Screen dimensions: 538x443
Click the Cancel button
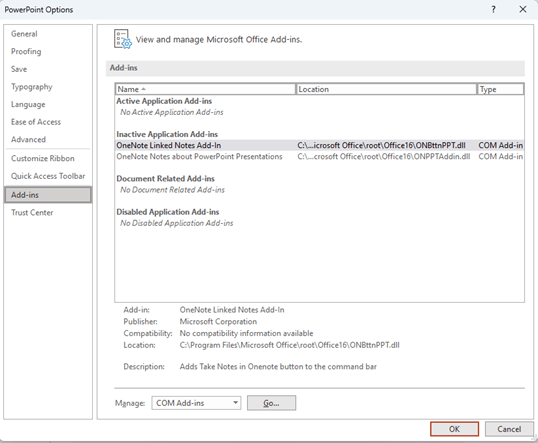509,429
